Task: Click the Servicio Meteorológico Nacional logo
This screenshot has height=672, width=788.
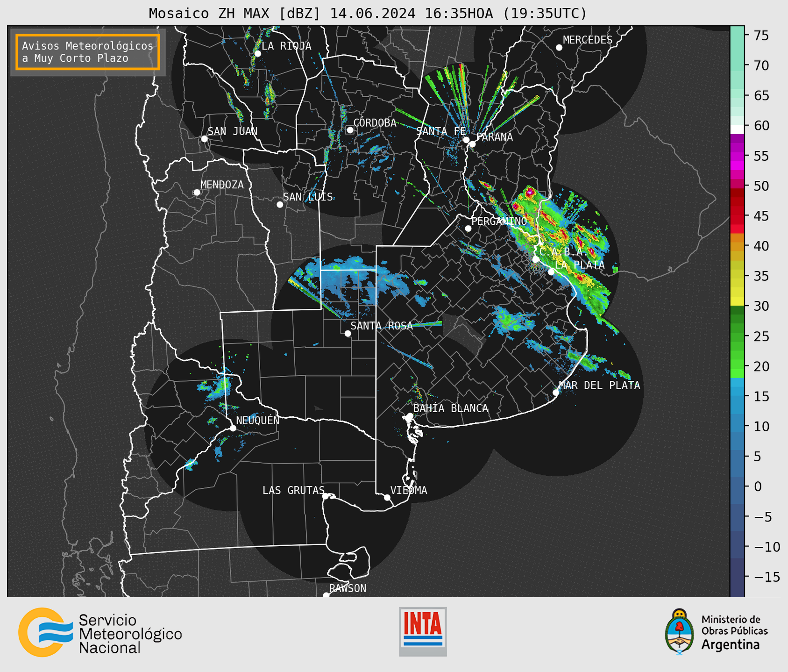Action: point(100,633)
